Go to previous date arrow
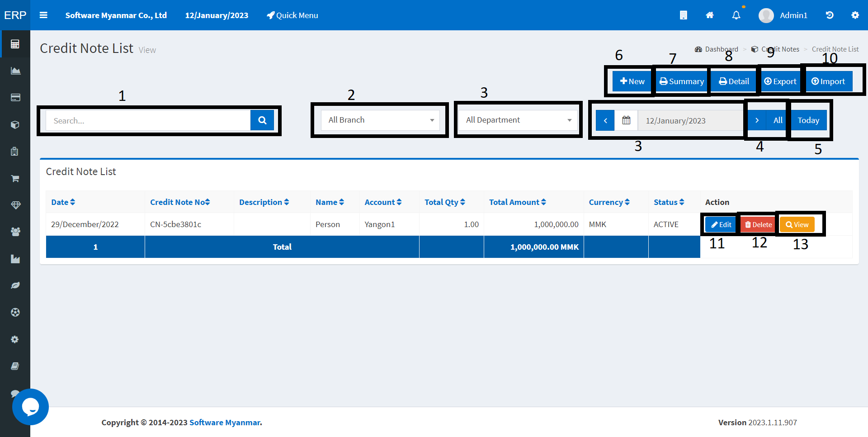868x437 pixels. (605, 121)
